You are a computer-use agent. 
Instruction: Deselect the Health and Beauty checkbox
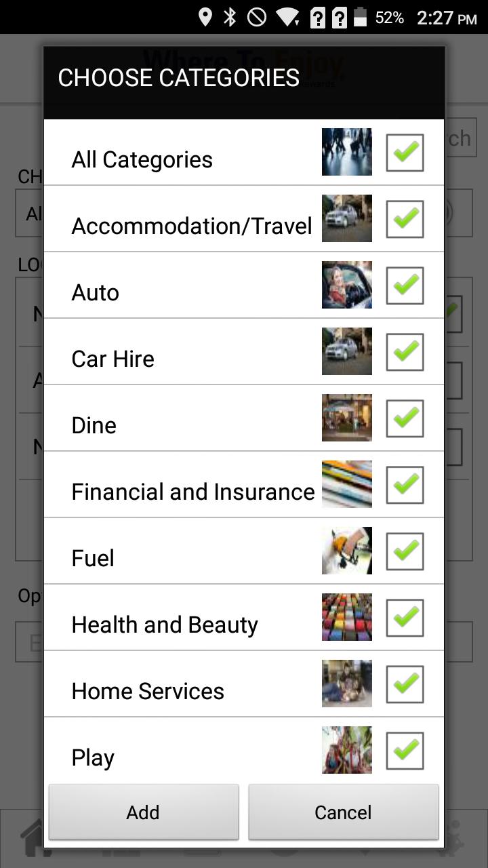405,618
